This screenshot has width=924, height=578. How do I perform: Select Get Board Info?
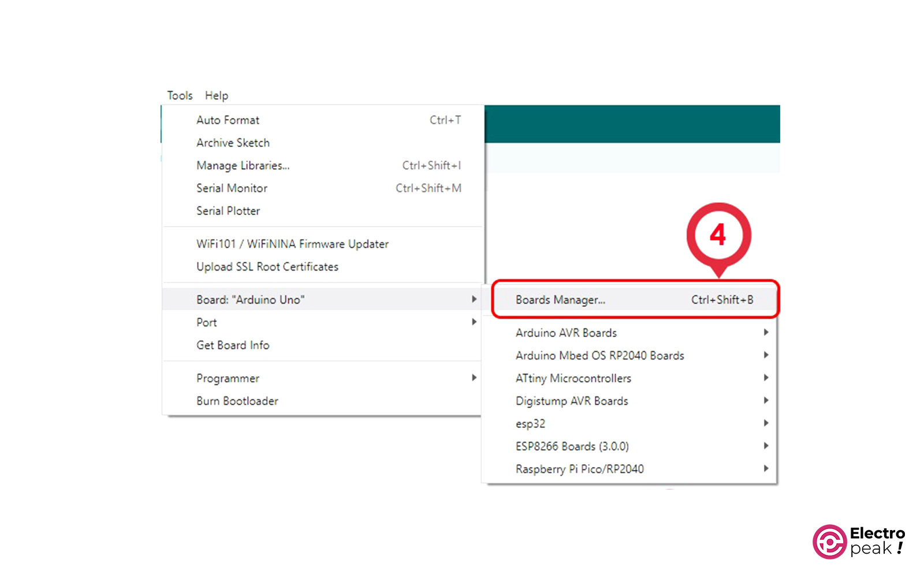click(x=233, y=345)
